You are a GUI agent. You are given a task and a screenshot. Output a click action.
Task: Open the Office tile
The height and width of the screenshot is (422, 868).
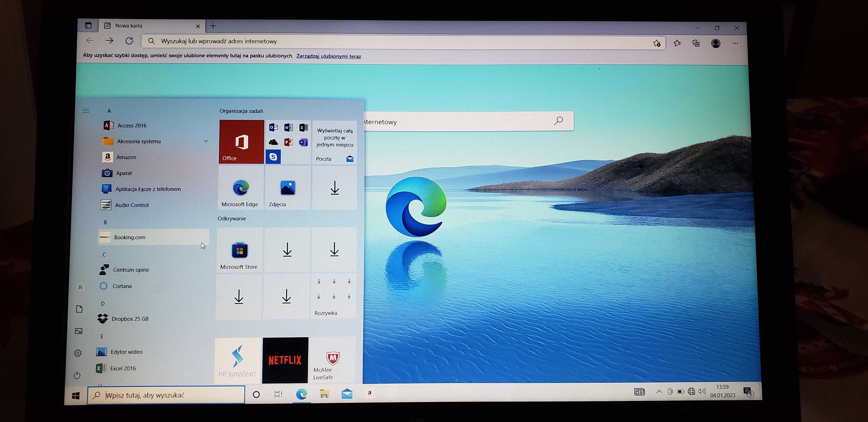[x=241, y=142]
